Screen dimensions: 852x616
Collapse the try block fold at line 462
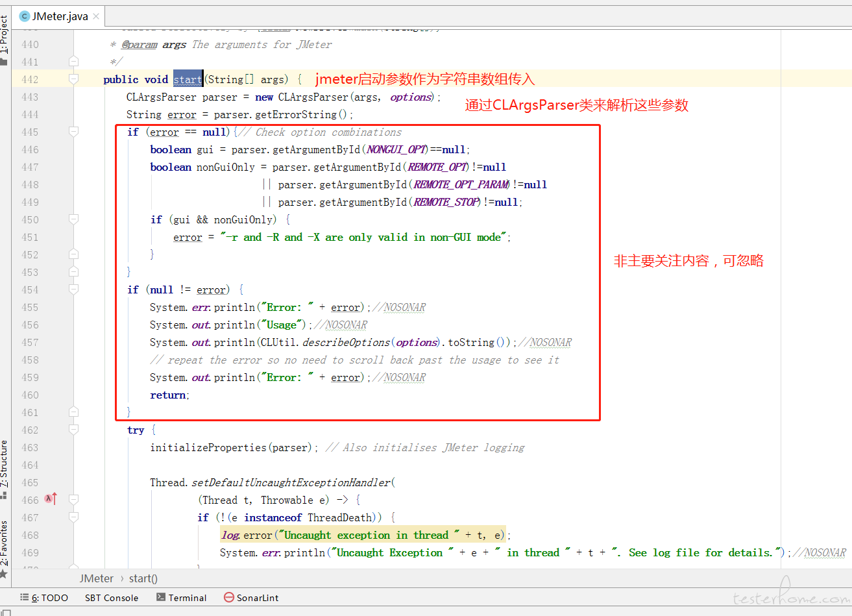click(x=73, y=430)
